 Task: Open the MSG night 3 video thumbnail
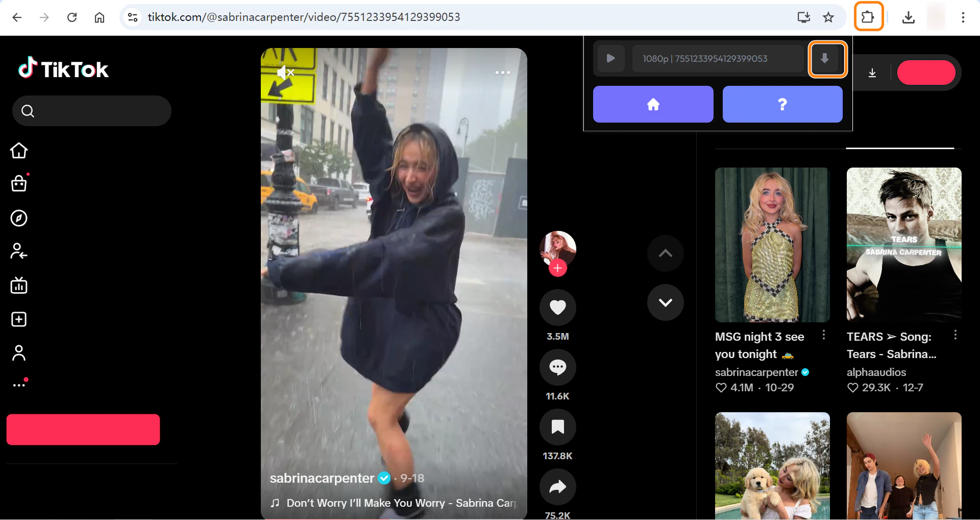[x=772, y=245]
